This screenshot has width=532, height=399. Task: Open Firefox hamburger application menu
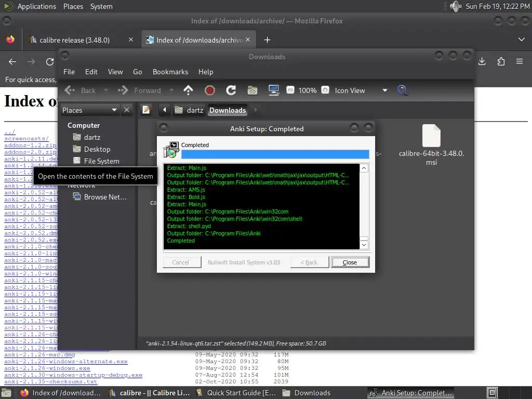(520, 61)
